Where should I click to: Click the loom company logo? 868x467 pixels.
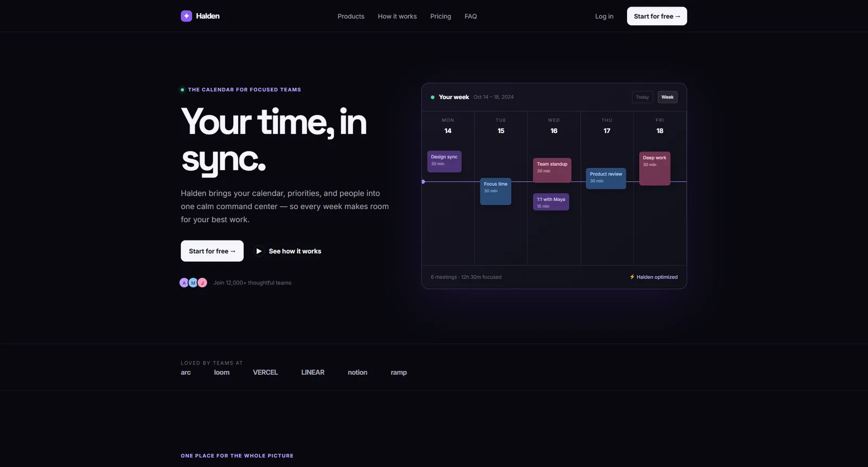tap(222, 373)
